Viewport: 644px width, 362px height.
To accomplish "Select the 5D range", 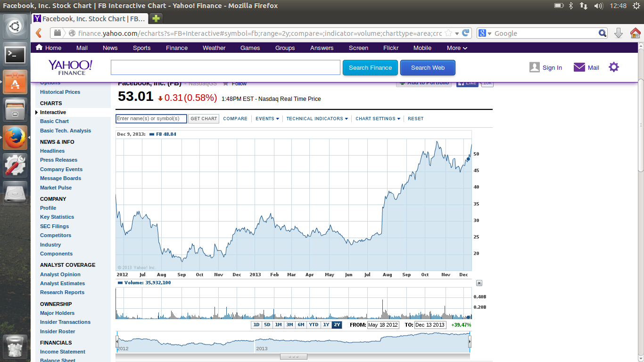I will pyautogui.click(x=267, y=325).
